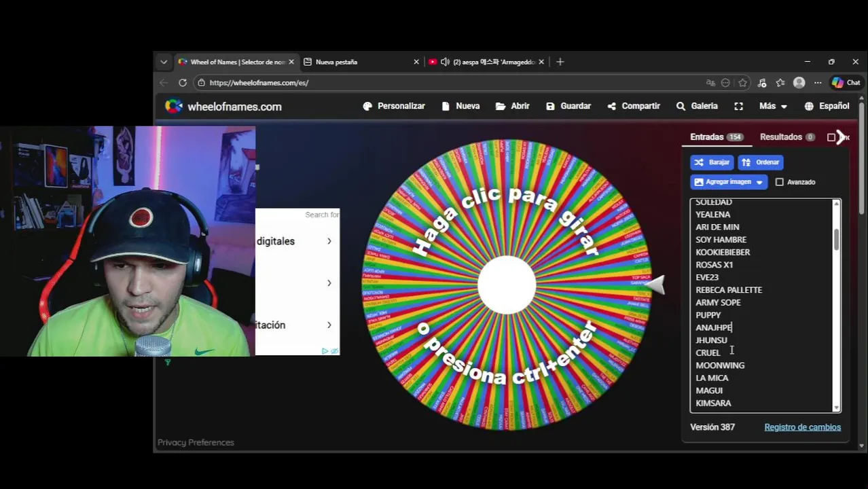The height and width of the screenshot is (489, 868).
Task: Click the KOOKIEBIEBER entry
Action: 723,252
